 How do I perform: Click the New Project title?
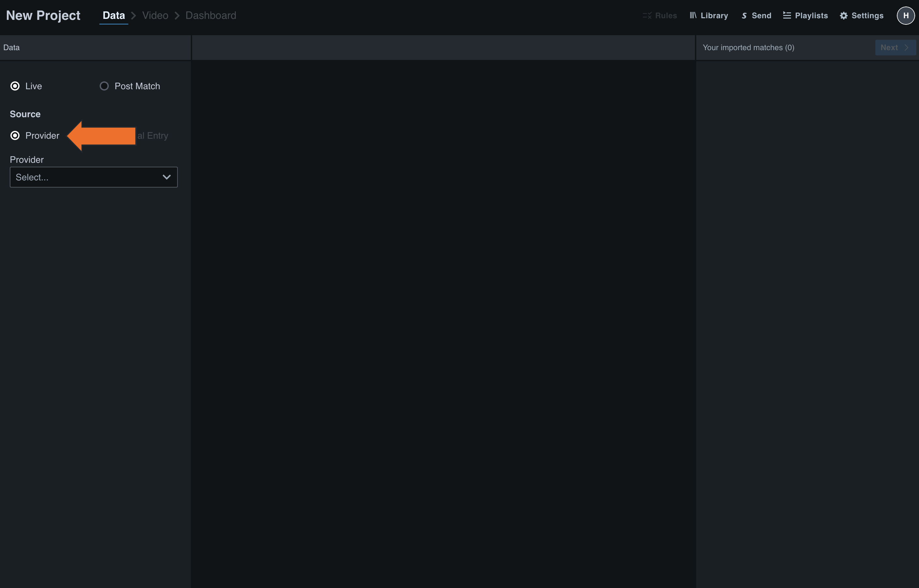point(43,15)
